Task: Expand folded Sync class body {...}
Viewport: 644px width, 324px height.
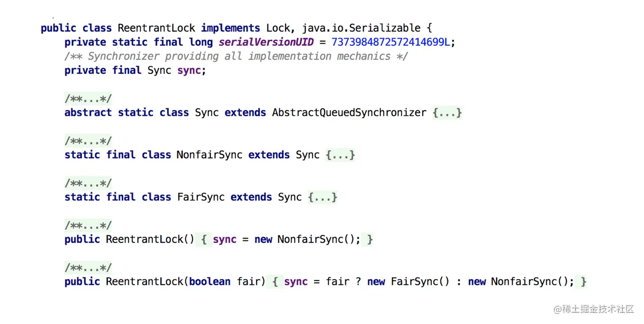Action: [x=447, y=113]
